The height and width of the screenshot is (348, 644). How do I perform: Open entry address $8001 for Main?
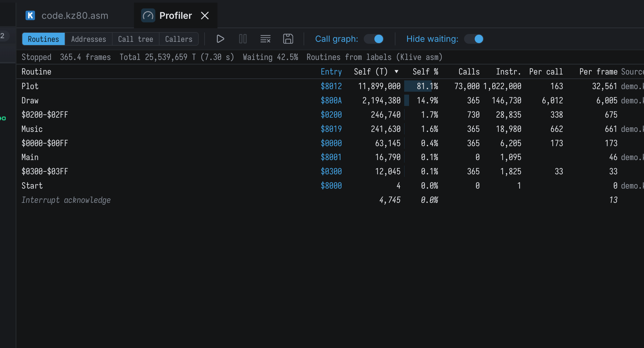(x=331, y=157)
